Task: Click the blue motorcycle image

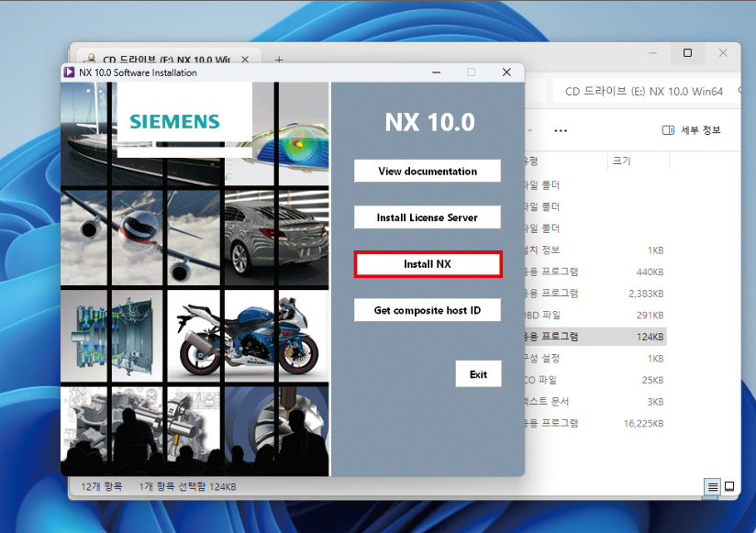Action: pos(248,337)
